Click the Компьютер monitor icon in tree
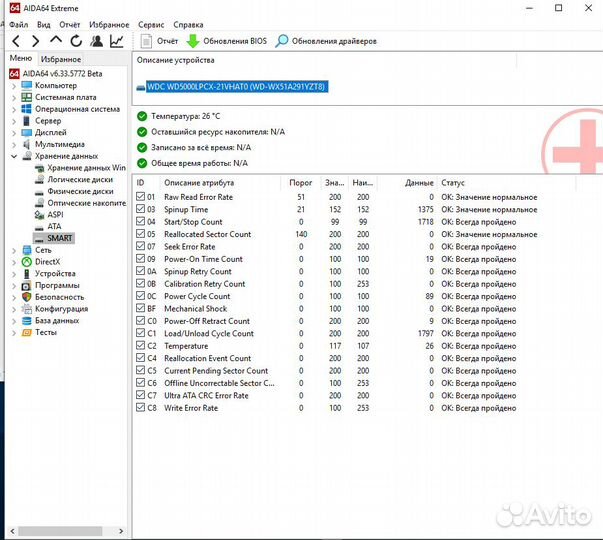The width and height of the screenshot is (603, 540). click(x=27, y=85)
